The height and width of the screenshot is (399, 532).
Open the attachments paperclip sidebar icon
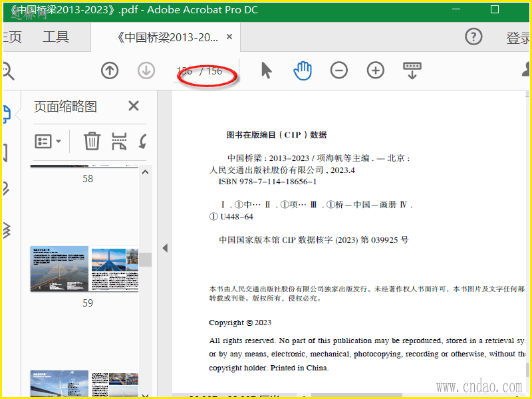[6, 189]
